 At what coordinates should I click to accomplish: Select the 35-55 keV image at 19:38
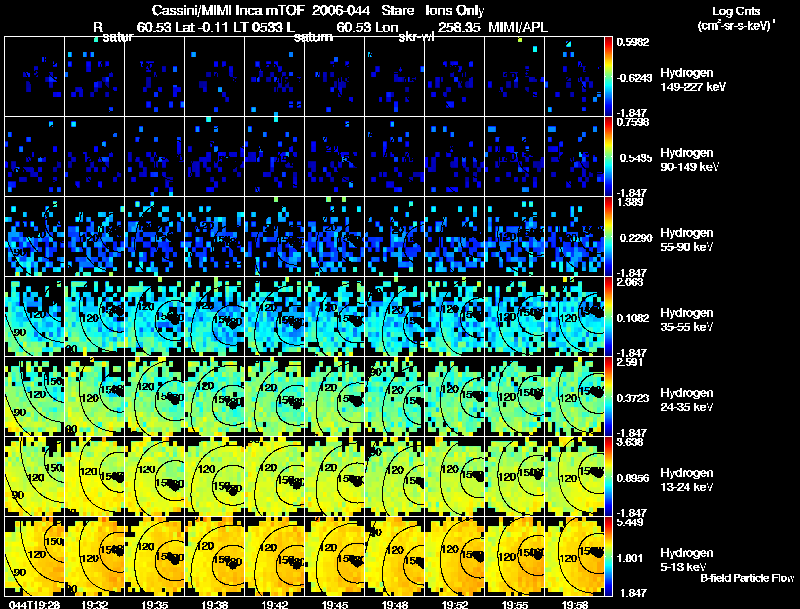coord(214,317)
